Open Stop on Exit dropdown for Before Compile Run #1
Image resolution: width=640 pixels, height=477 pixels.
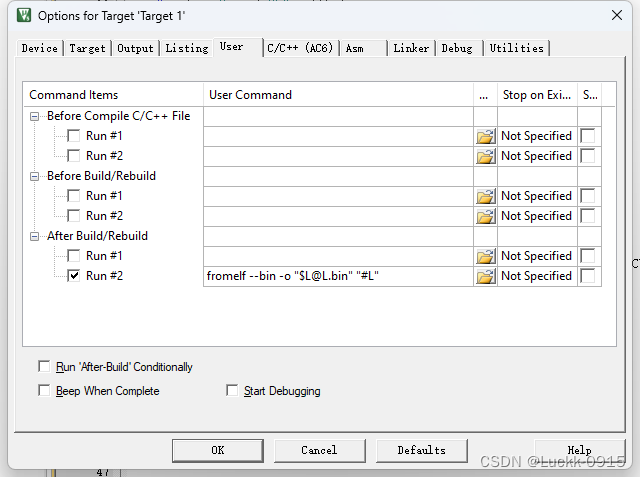click(537, 136)
